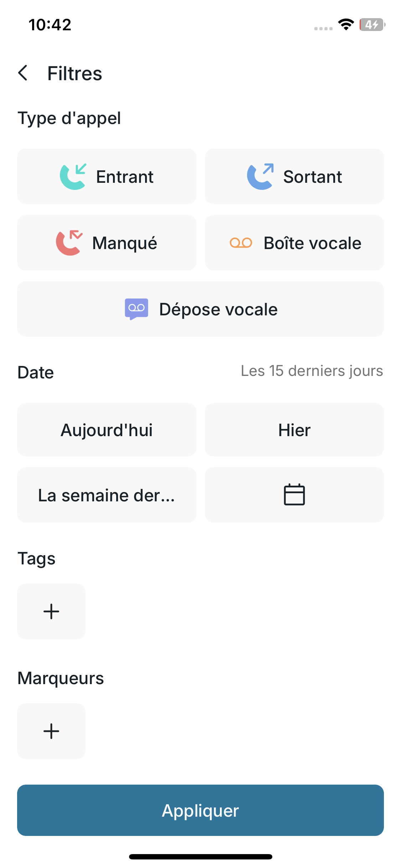401x868 pixels.
Task: Filter calls by Aujourd'hui
Action: [x=107, y=430]
